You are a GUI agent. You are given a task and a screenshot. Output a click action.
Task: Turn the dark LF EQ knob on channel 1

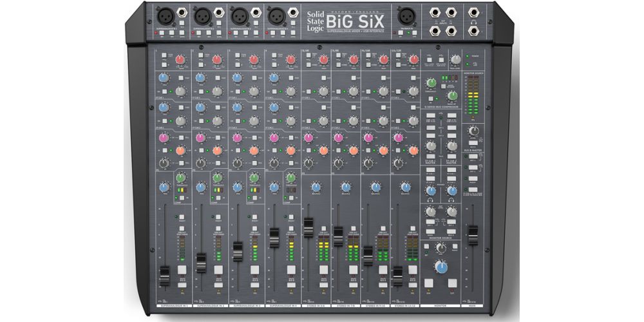pos(164,163)
